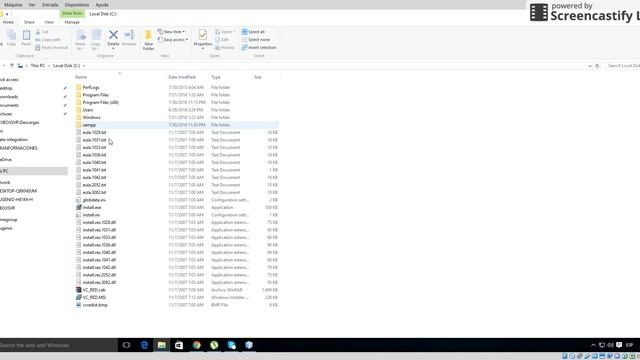Open the Ayuda menu of VirtualBox
Screen dimensions: 640x360
102,5
